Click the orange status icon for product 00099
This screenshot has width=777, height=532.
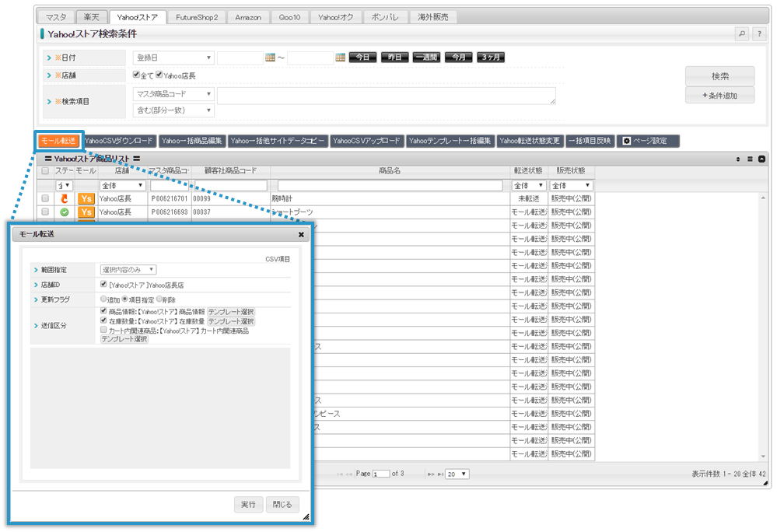pos(64,198)
